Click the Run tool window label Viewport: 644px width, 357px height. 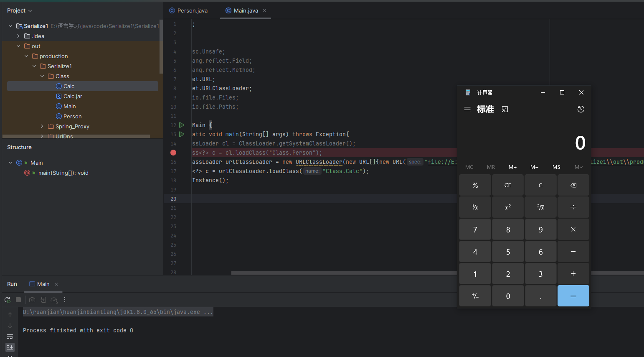tap(12, 284)
